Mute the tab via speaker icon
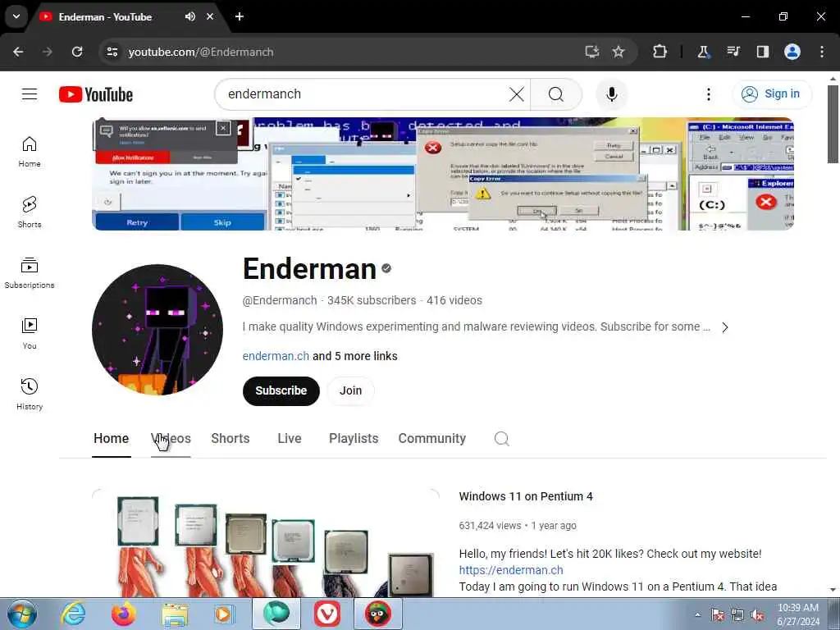The width and height of the screenshot is (840, 630). tap(190, 16)
